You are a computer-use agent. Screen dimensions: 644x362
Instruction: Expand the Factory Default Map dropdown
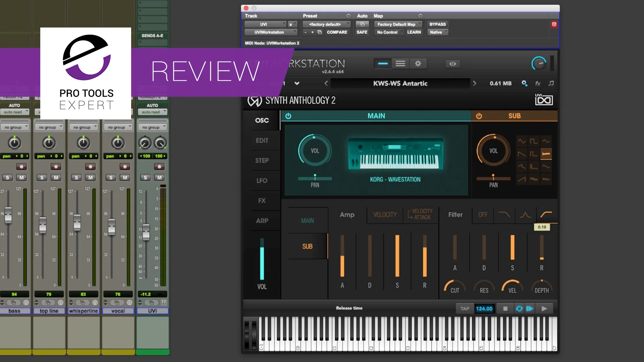398,24
